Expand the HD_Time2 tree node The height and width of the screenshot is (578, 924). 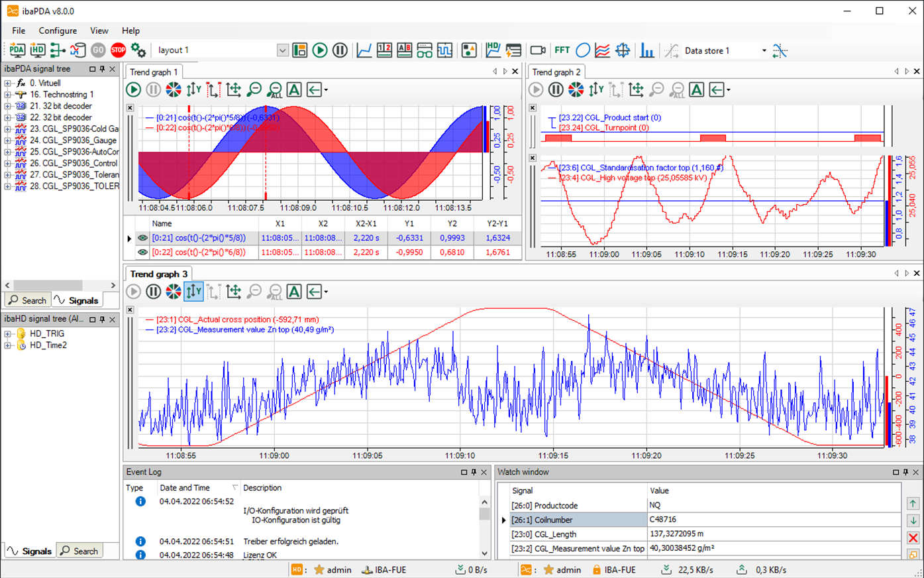(x=7, y=345)
